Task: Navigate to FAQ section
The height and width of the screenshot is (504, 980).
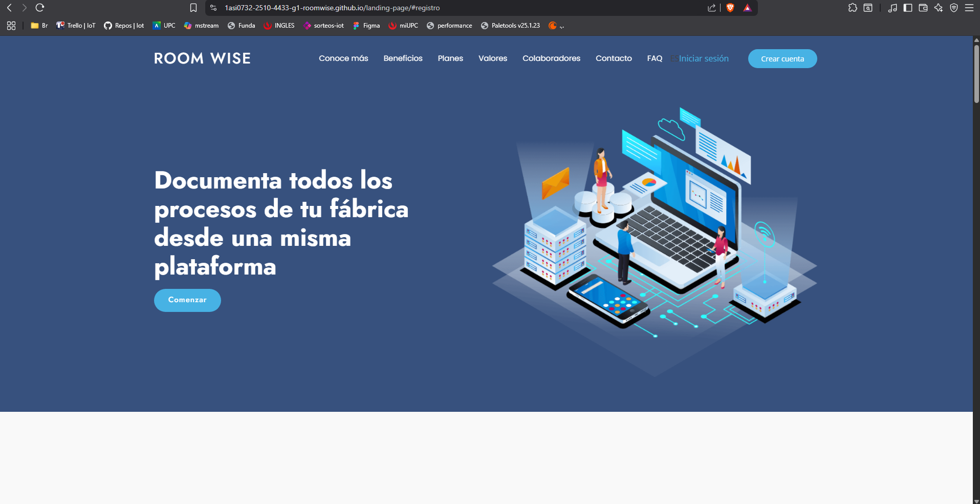Action: (655, 58)
